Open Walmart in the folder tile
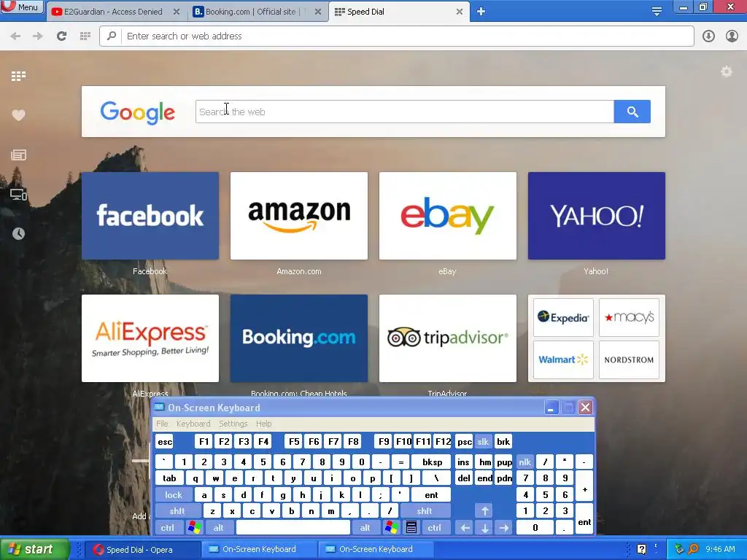This screenshot has height=560, width=747. 563,359
